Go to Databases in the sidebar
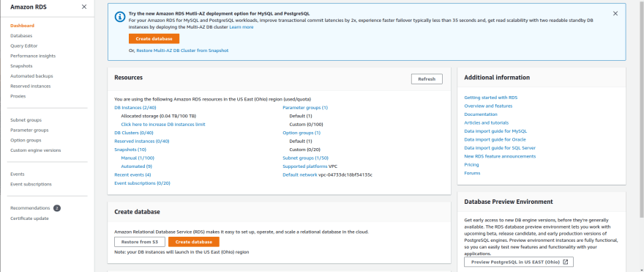This screenshot has width=644, height=272. point(21,36)
